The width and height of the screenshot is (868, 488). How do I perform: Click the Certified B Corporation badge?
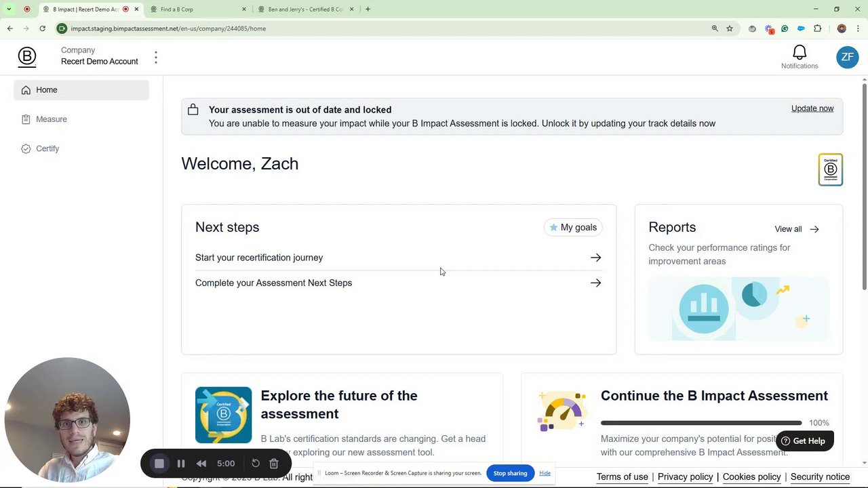coord(830,169)
